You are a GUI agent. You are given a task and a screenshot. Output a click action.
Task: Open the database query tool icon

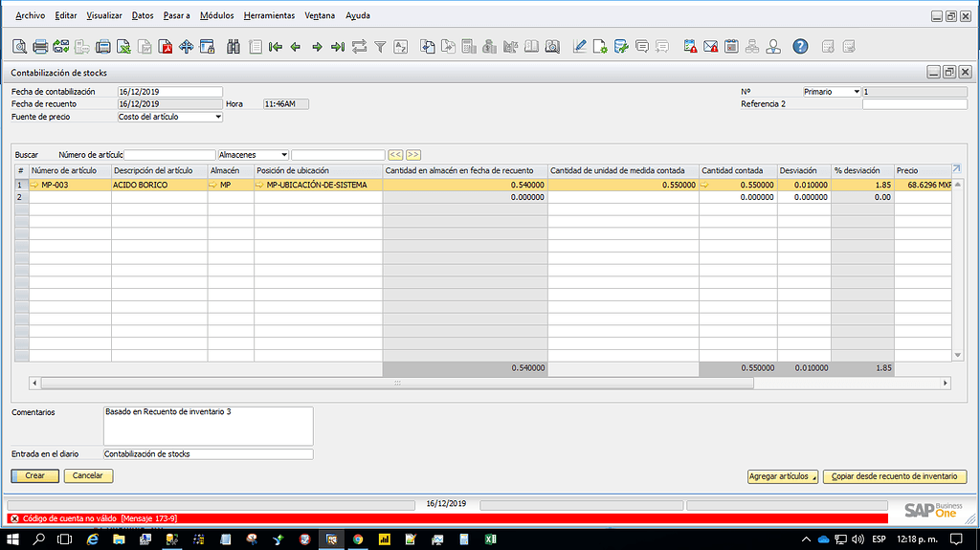[x=620, y=47]
